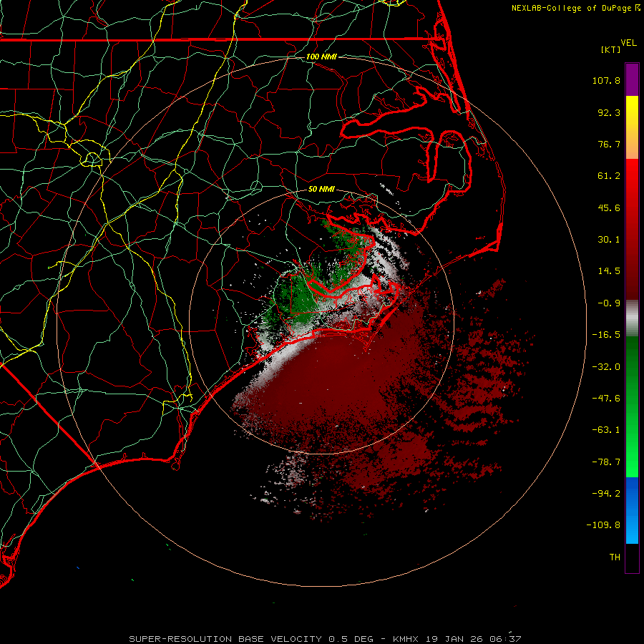The image size is (644, 644).
Task: Click the -16.5 velocity scale value
Action: 606,335
